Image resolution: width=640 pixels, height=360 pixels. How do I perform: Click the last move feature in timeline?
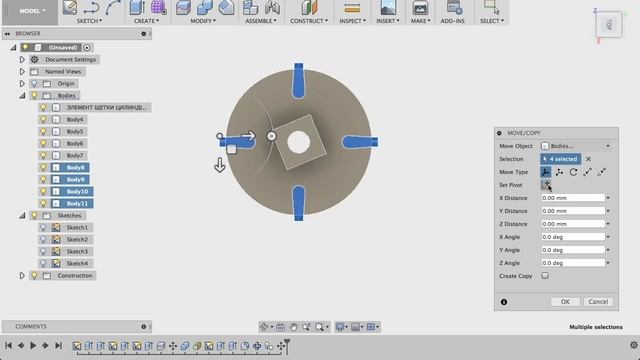click(x=281, y=346)
